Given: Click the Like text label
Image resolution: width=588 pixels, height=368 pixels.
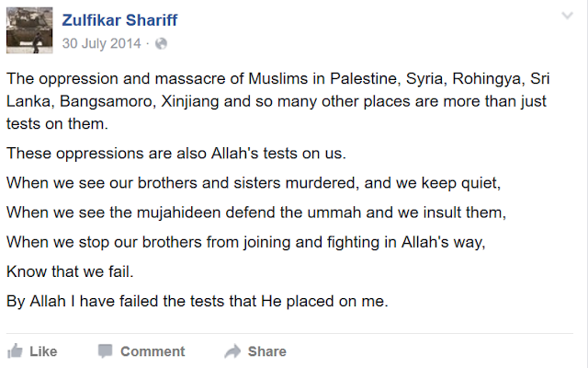Looking at the screenshot, I should pos(43,351).
